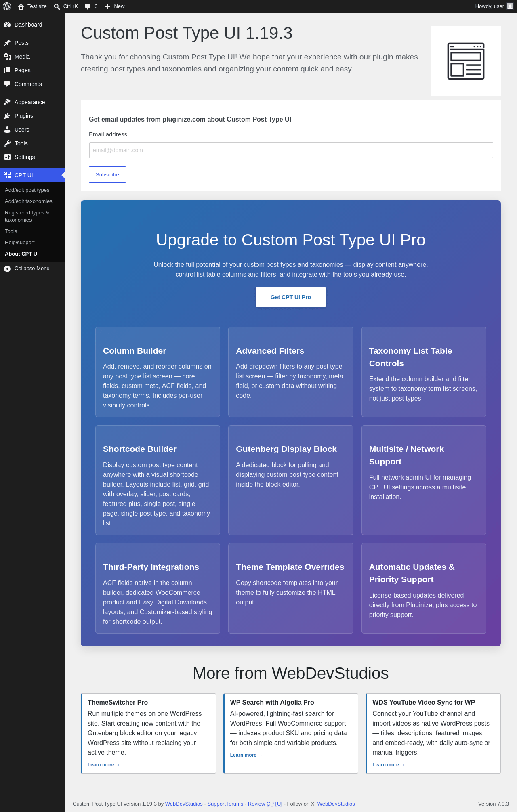Screen dimensions: 517x812
Task: Follow WDS YouTube Video Sync Learn more
Action: point(389,765)
